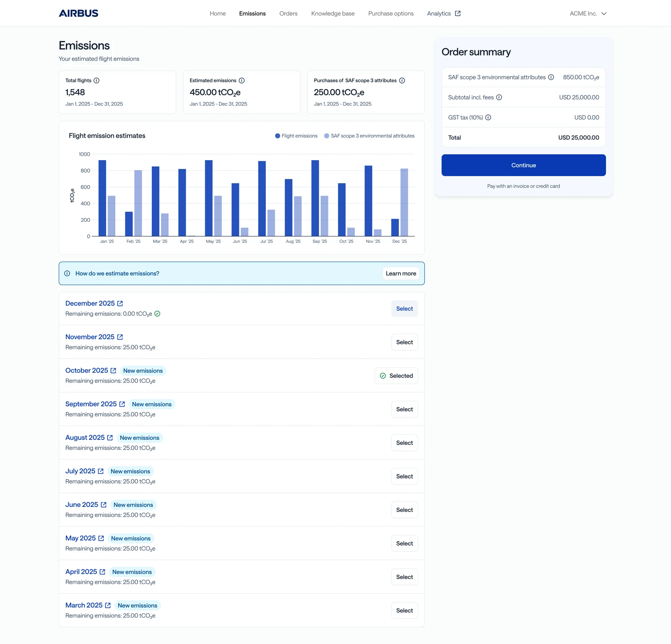Select December 2025 emissions
The height and width of the screenshot is (644, 671).
coord(405,309)
